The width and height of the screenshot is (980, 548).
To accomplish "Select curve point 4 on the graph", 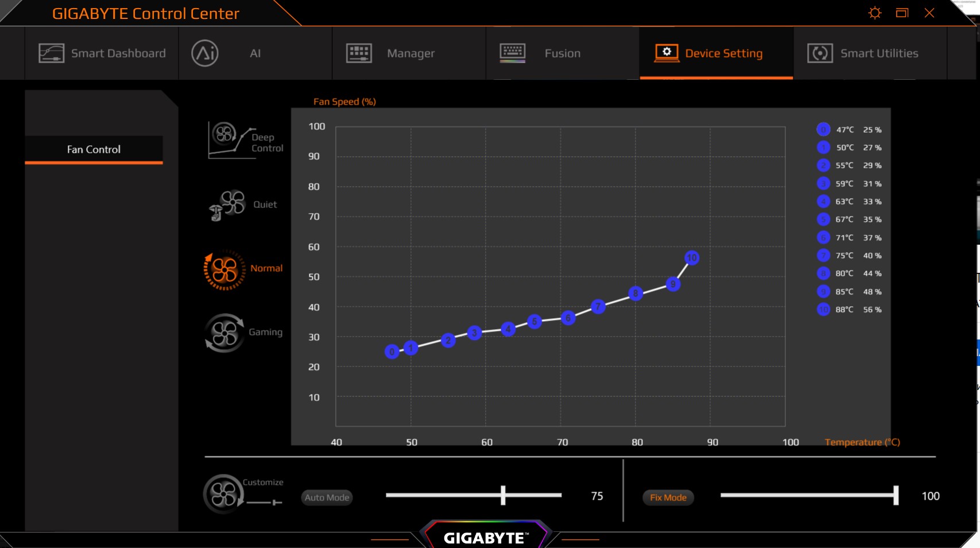I will click(508, 329).
